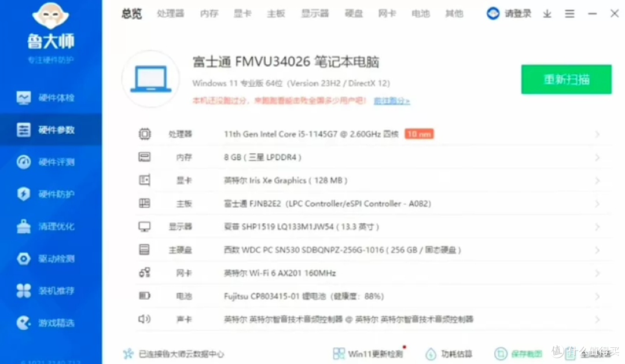This screenshot has height=364, width=625.
Task: Open 游戏精选 games section
Action: click(x=50, y=323)
